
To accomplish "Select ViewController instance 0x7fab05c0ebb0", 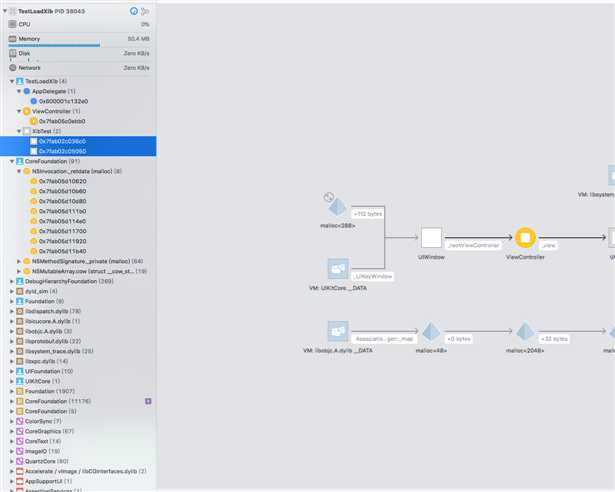I will coord(78,121).
